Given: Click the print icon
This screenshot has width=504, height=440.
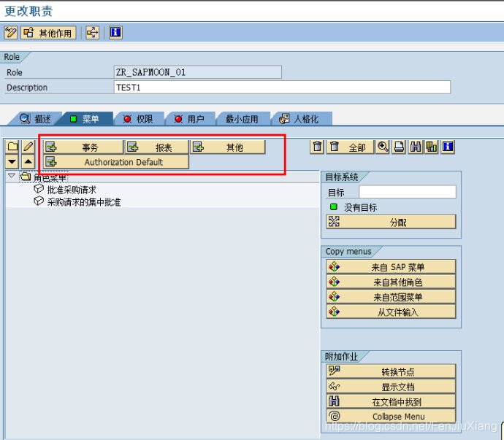Looking at the screenshot, I should 400,147.
